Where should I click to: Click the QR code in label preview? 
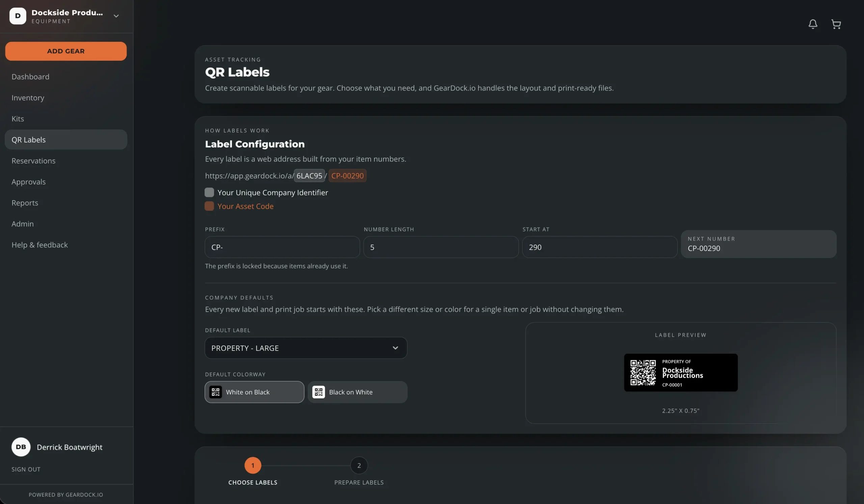tap(643, 372)
